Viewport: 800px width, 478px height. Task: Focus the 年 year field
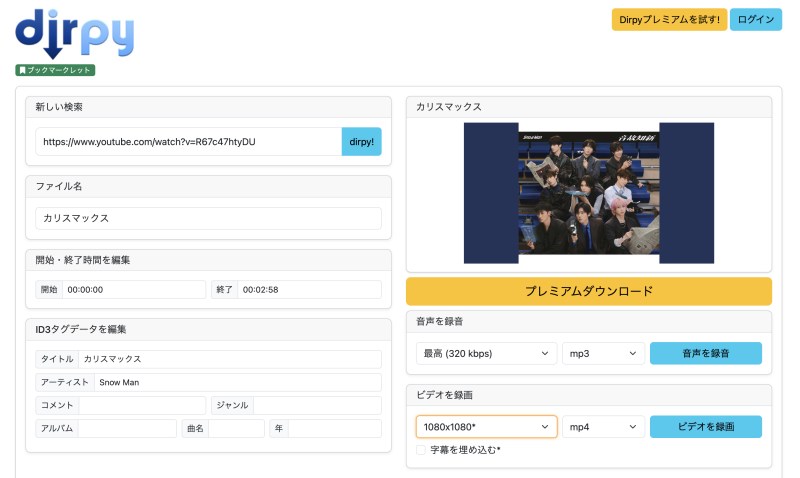click(335, 429)
